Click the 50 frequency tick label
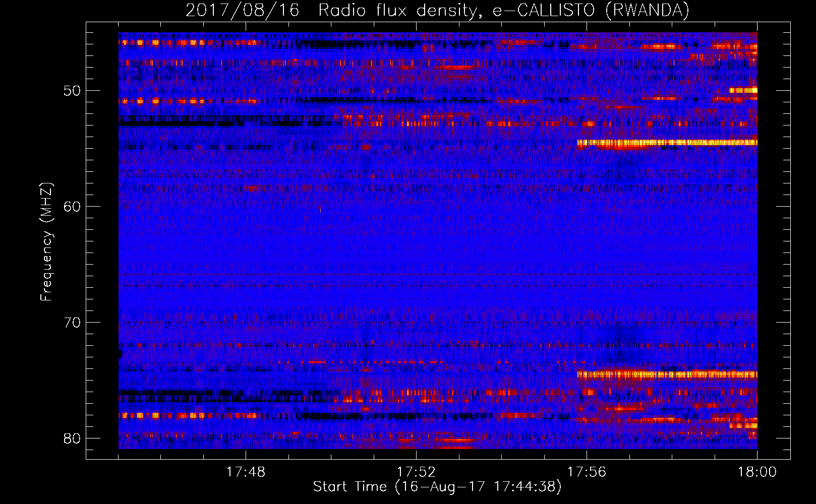The image size is (816, 504). (x=72, y=91)
